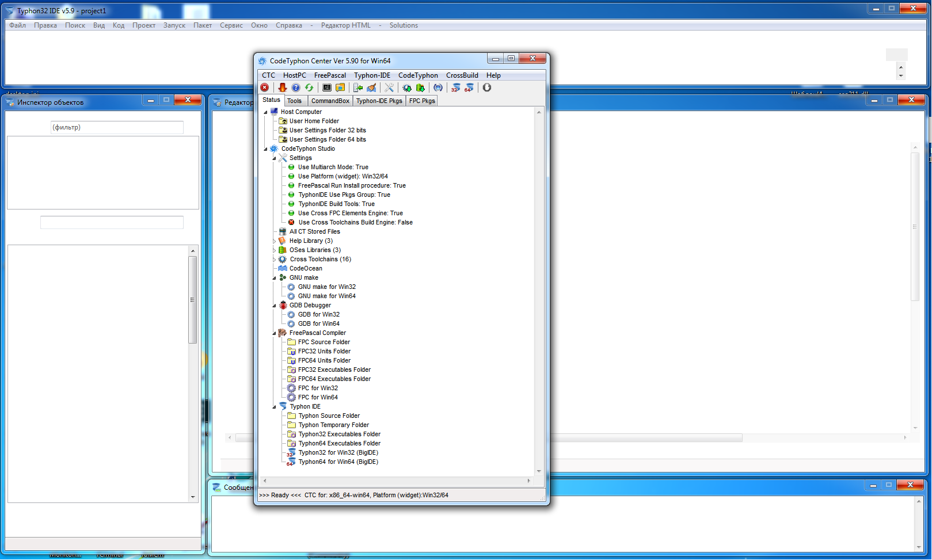Click the Typhon 64-bit toolbar icon
Viewport: 932px width, 560px height.
coord(469,87)
